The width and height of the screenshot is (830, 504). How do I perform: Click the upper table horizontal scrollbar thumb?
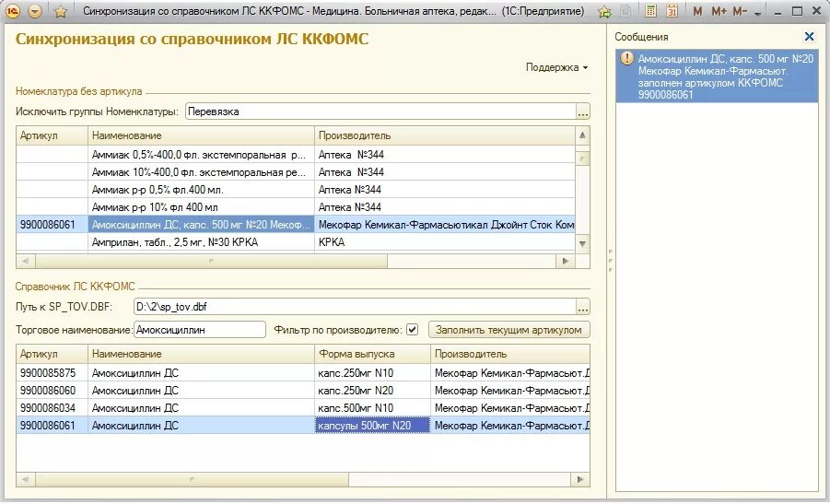coord(211,261)
